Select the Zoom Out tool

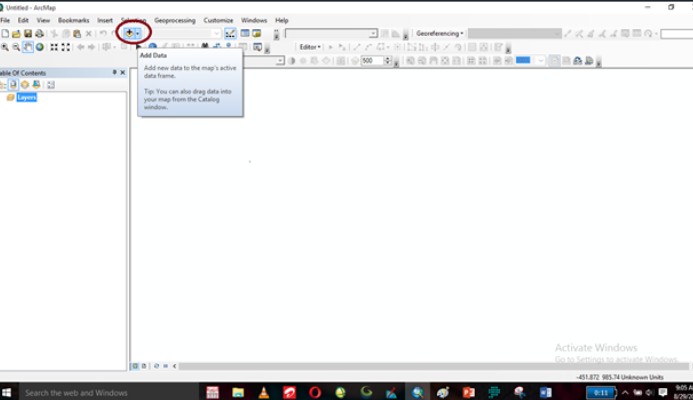click(16, 47)
